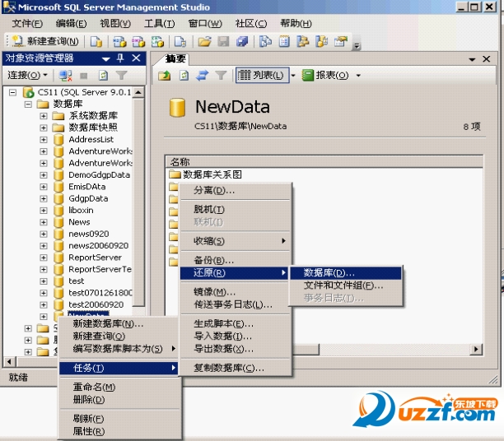Viewport: 504px width, 441px height.
Task: Click the CS11 server node icon
Action: coord(29,92)
